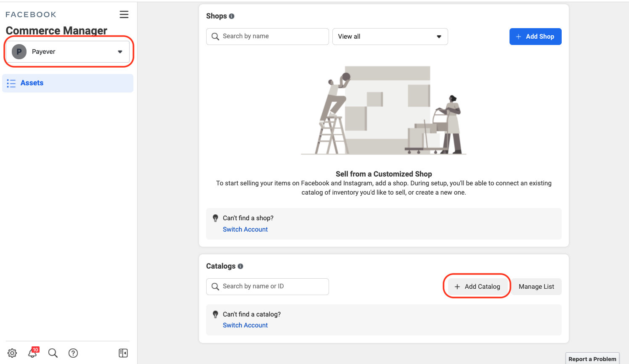Click the Facebook logo text

(x=31, y=15)
